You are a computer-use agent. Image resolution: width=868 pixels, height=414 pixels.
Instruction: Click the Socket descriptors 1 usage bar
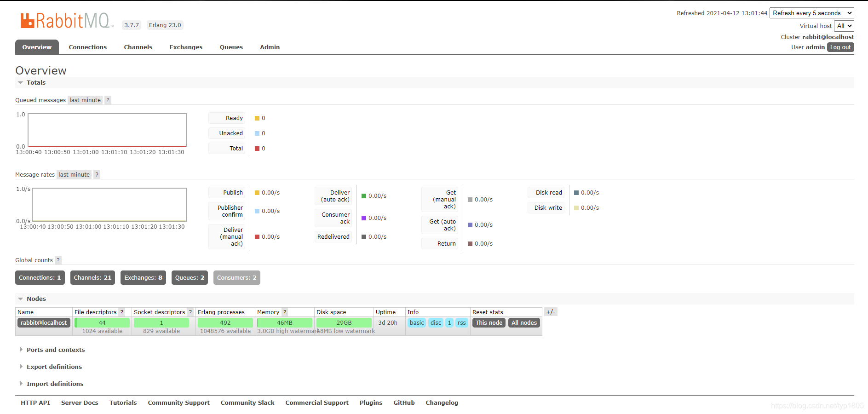pyautogui.click(x=161, y=323)
